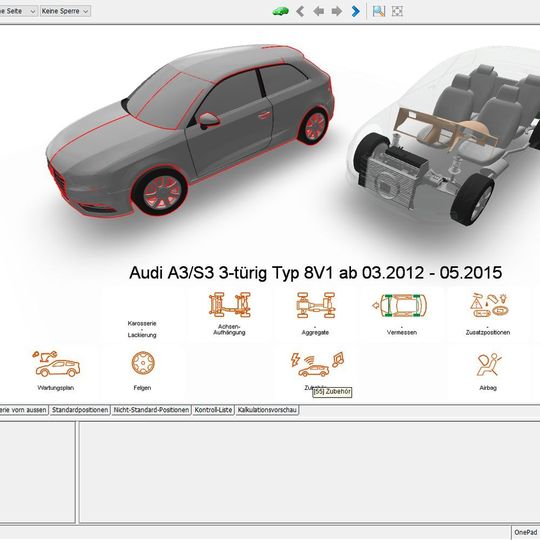Fit view with the fullscreen icon
The width and height of the screenshot is (540, 540).
tap(397, 11)
